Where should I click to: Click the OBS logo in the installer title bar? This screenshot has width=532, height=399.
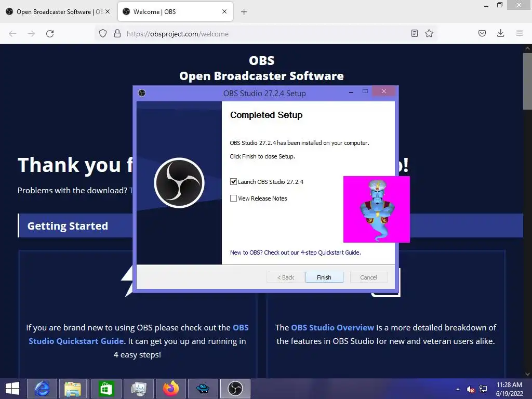[x=142, y=93]
